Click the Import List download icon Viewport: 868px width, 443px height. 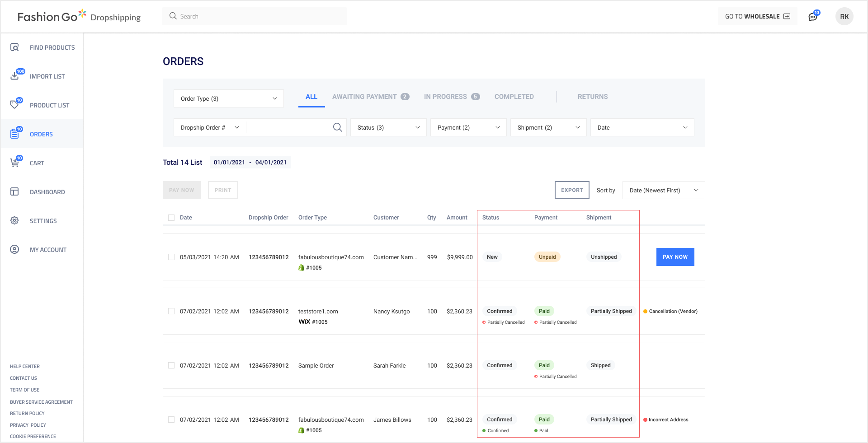pyautogui.click(x=14, y=76)
